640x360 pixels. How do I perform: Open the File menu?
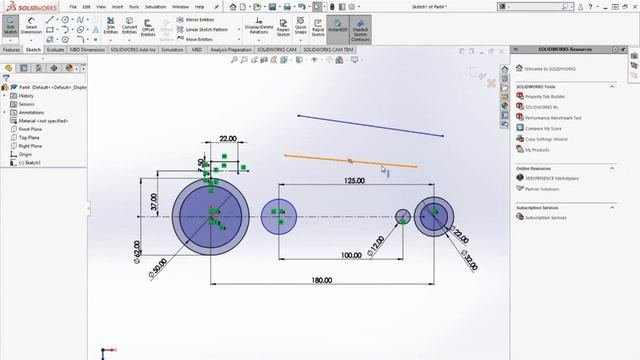pos(73,7)
